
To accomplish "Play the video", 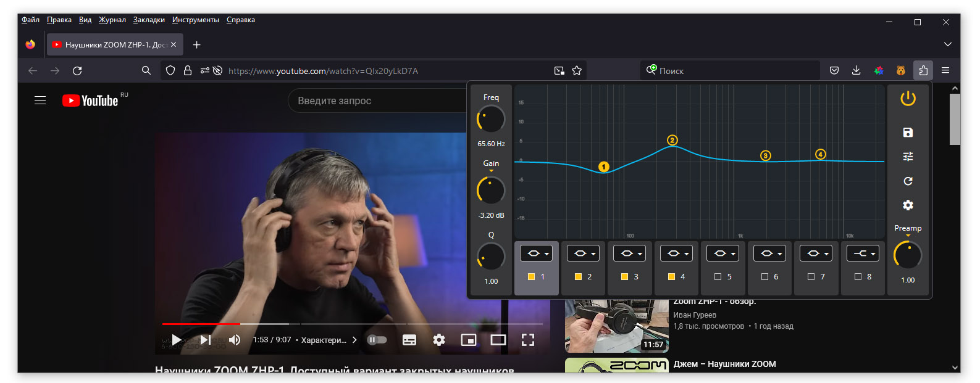I will (x=177, y=340).
